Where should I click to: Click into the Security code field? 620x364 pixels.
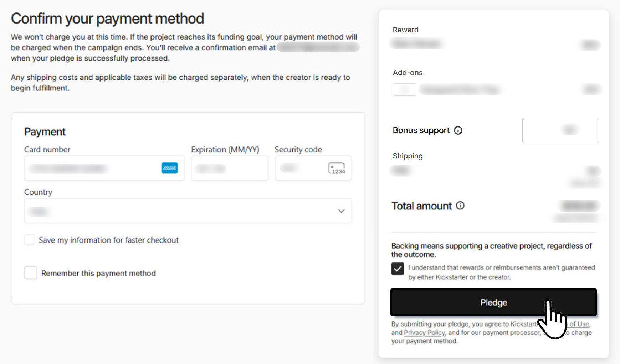(299, 168)
